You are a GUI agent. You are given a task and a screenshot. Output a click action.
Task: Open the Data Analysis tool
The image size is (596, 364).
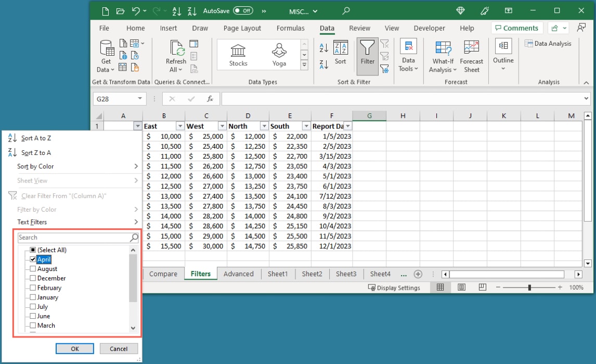tap(549, 44)
